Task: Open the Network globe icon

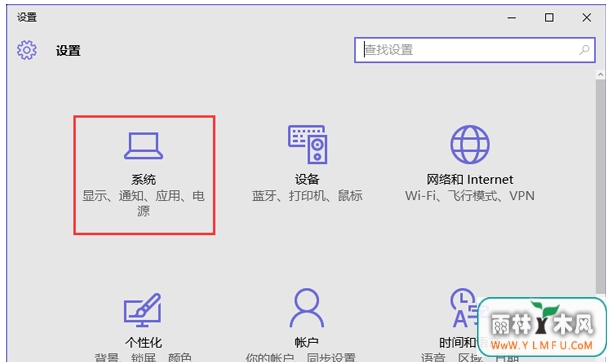Action: tap(470, 144)
